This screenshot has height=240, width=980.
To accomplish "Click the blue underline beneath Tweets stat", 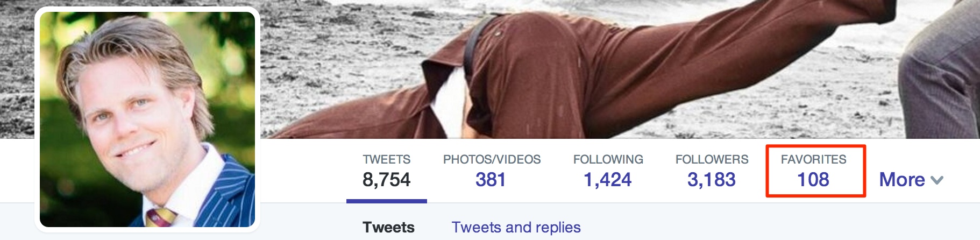I will click(387, 201).
